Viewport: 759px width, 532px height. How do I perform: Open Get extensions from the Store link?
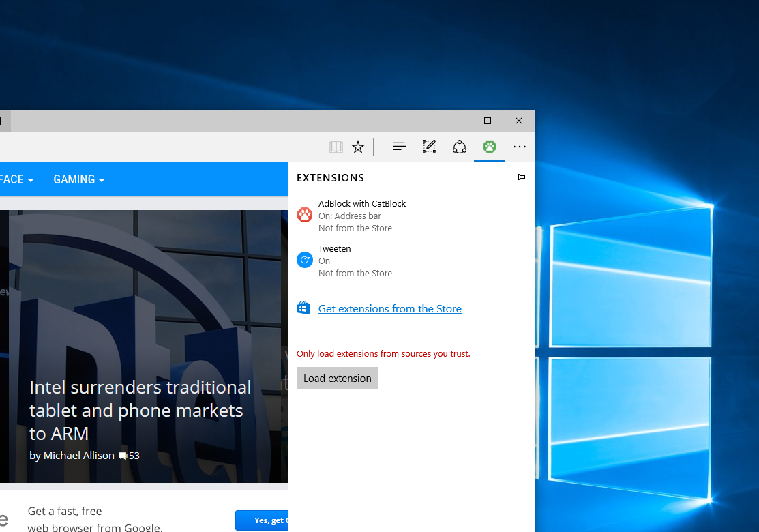pos(389,309)
